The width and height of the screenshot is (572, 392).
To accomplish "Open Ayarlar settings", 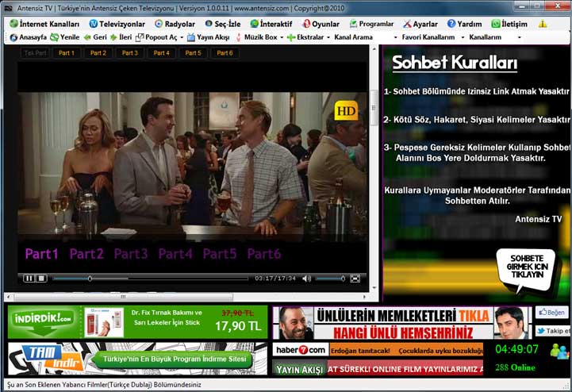I will 420,24.
